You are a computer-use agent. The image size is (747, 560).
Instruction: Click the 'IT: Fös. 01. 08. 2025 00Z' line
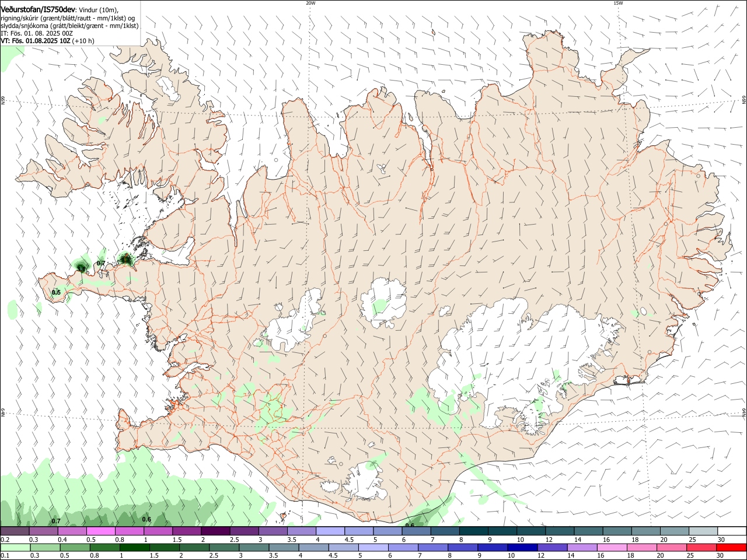37,33
